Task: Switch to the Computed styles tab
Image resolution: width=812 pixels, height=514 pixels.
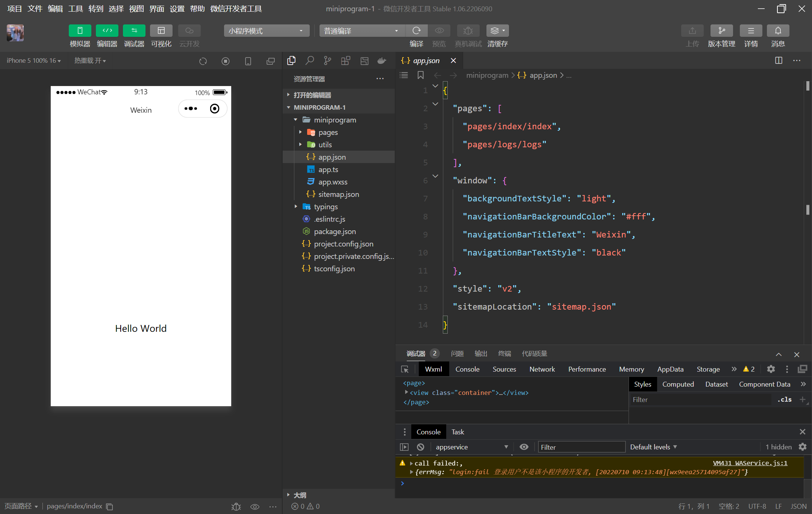Action: point(678,384)
